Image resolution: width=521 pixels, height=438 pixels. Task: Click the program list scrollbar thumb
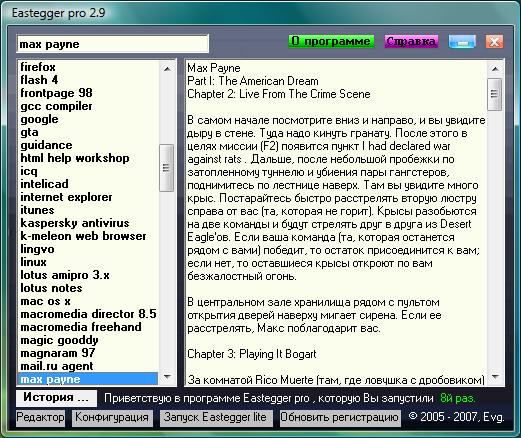point(167,168)
